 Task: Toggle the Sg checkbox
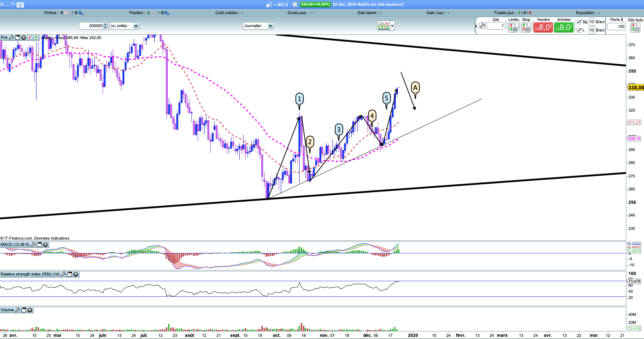click(x=579, y=22)
